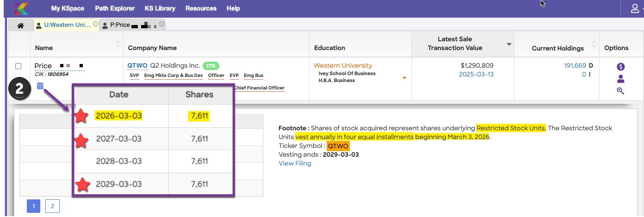Sort the Name column

[118, 44]
